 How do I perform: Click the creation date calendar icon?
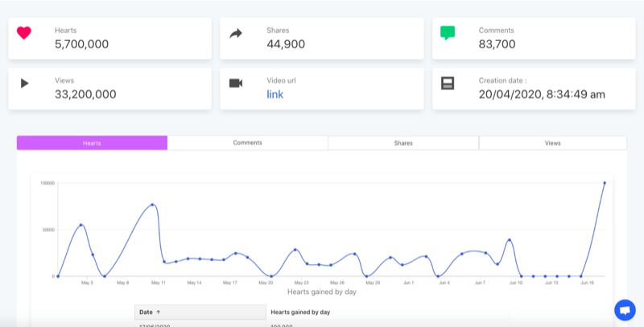pyautogui.click(x=448, y=84)
